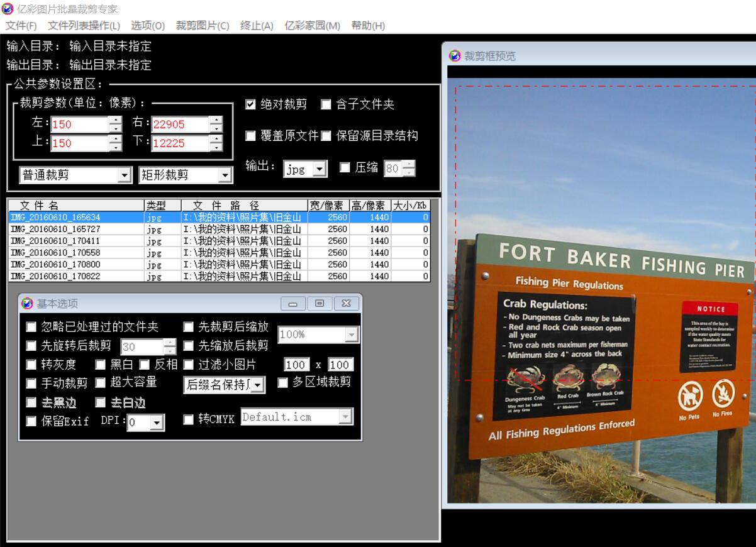This screenshot has width=756, height=547.
Task: Click the 高/像素 column header
Action: coord(370,206)
